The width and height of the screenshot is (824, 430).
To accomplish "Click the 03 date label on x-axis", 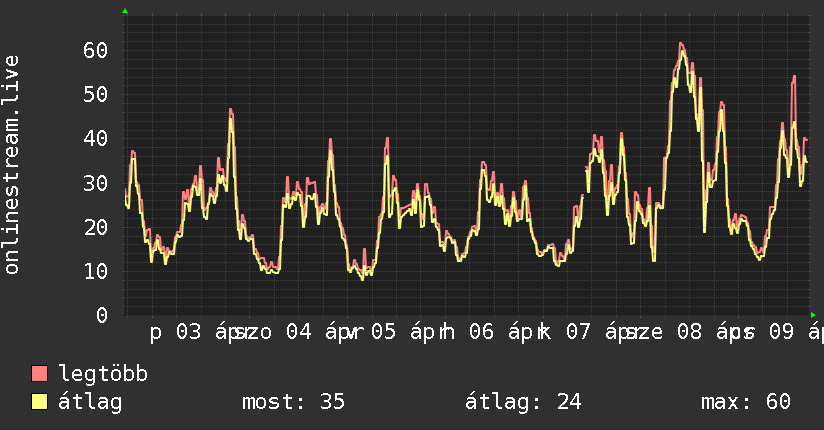I will (x=188, y=332).
